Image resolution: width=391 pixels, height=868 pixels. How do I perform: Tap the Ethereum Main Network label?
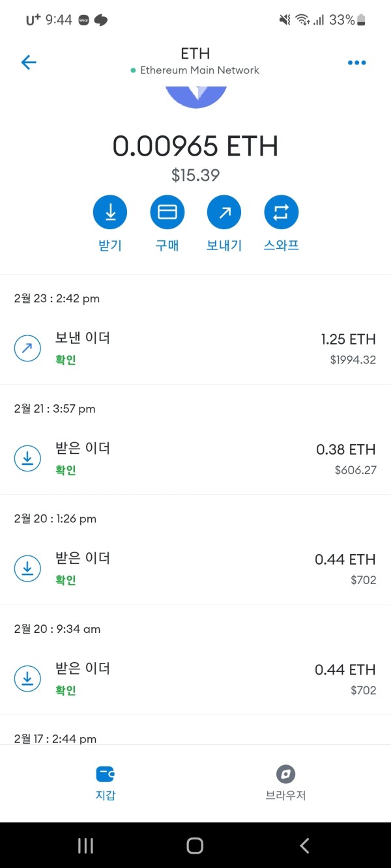199,70
